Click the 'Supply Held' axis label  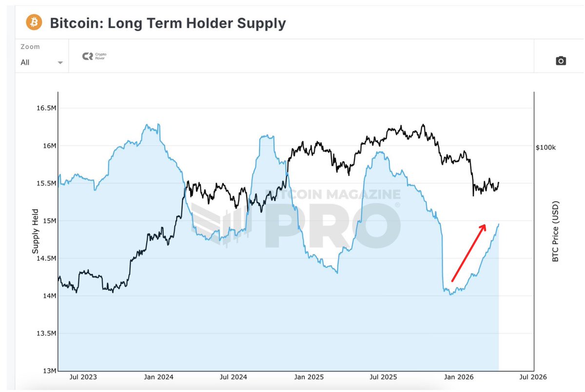(x=35, y=231)
